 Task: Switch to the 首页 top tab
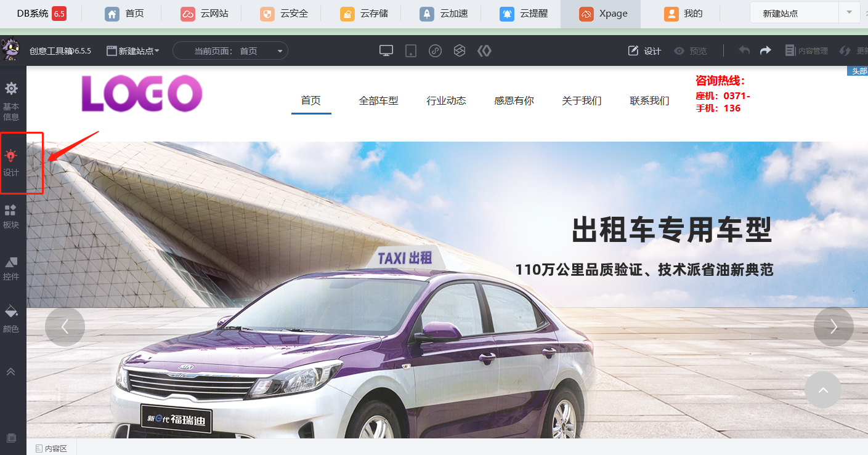(124, 14)
